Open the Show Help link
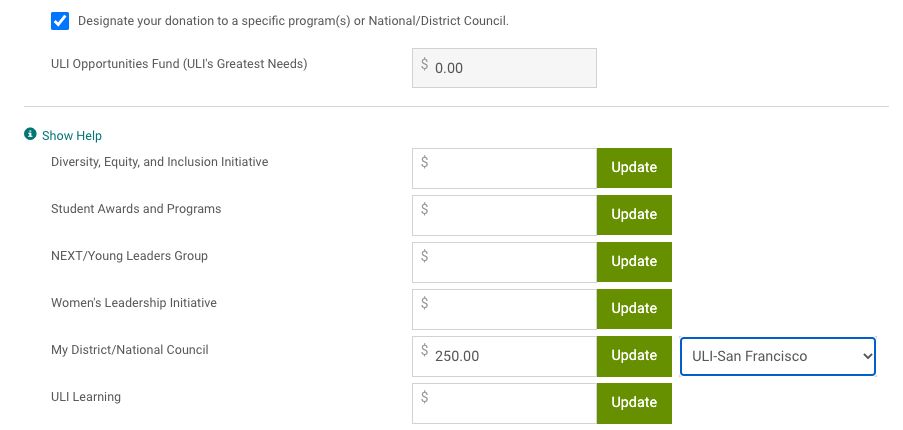This screenshot has height=430, width=903. tap(72, 136)
